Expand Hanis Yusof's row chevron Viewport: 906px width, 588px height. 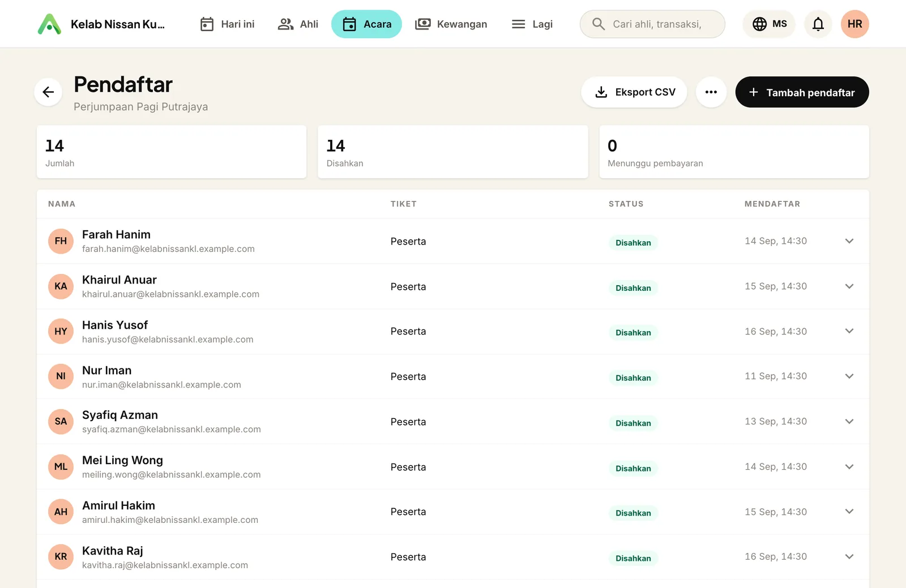click(849, 331)
